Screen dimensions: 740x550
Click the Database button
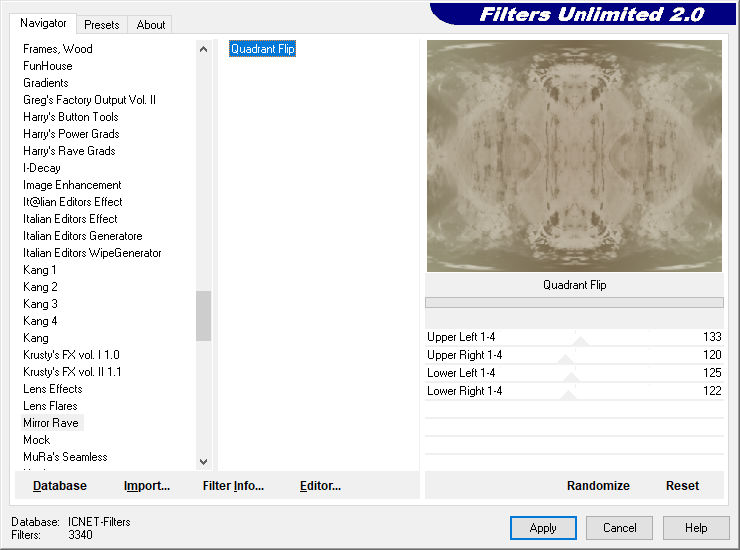[60, 486]
